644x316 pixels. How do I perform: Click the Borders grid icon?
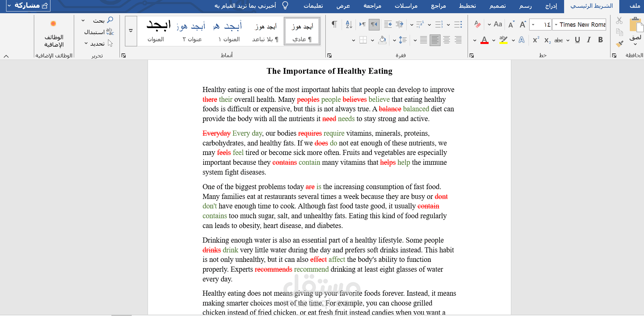[363, 40]
